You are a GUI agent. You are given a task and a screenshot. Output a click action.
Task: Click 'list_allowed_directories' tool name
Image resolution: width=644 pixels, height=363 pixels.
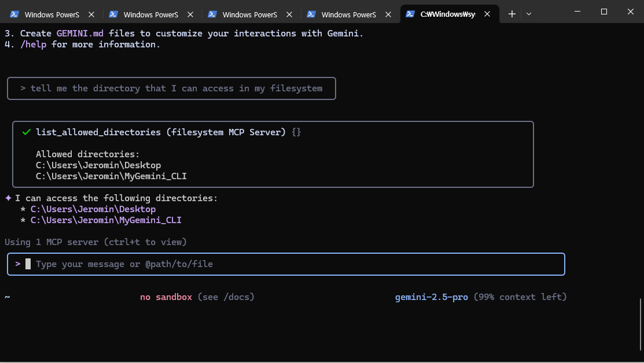tap(98, 132)
